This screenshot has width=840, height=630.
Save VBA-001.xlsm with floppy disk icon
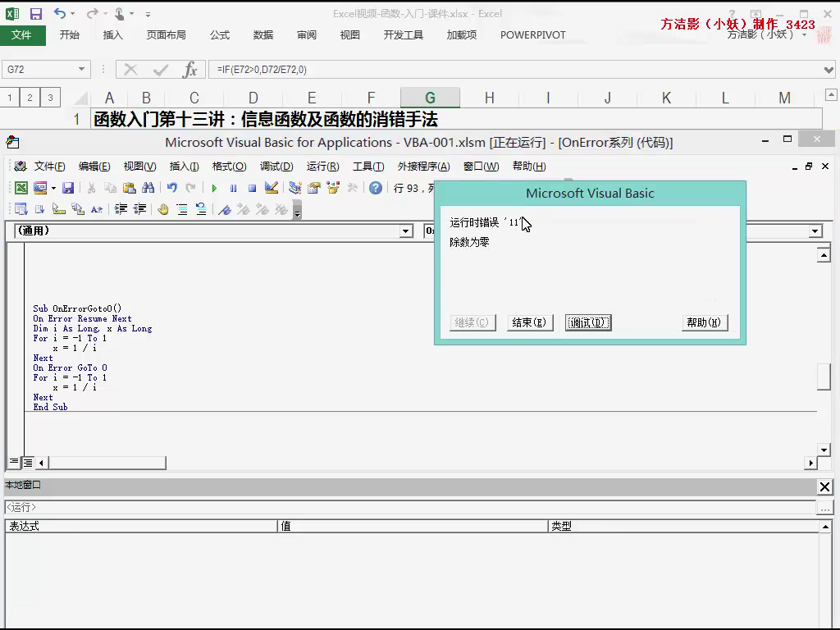[68, 188]
